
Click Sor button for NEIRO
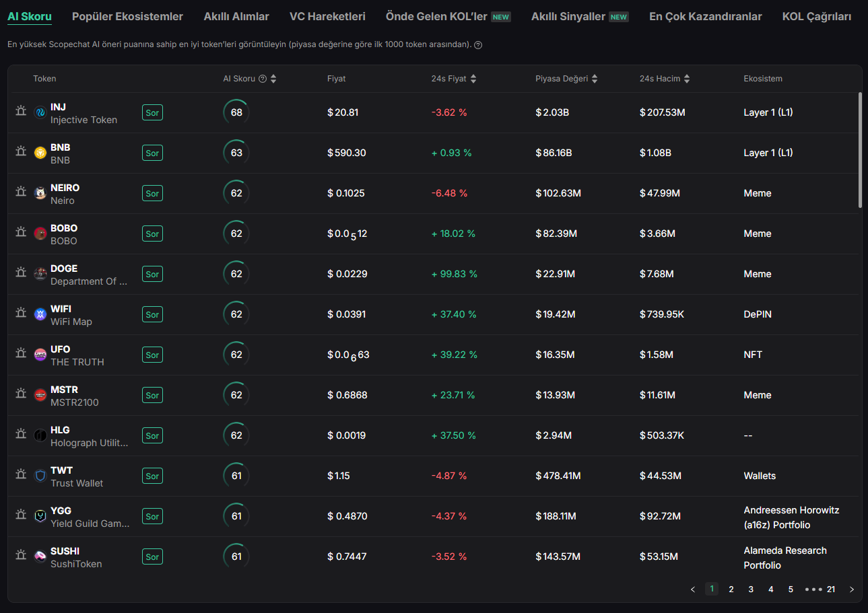pyautogui.click(x=153, y=193)
